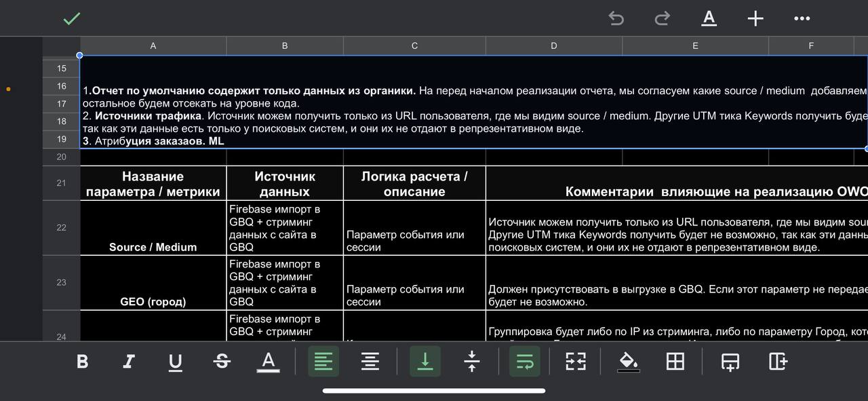
Task: Toggle italic formatting
Action: coord(128,362)
